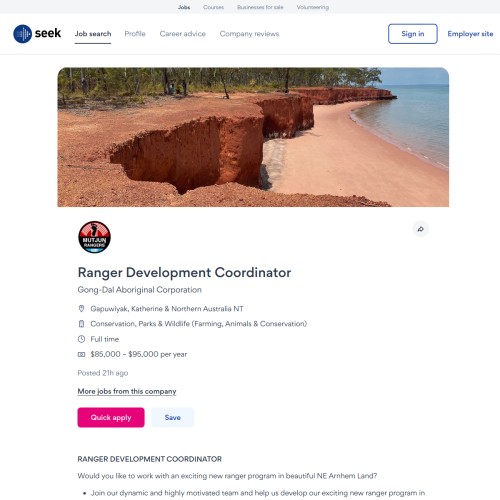This screenshot has width=500, height=500.
Task: Open Career advice section
Action: click(x=183, y=34)
